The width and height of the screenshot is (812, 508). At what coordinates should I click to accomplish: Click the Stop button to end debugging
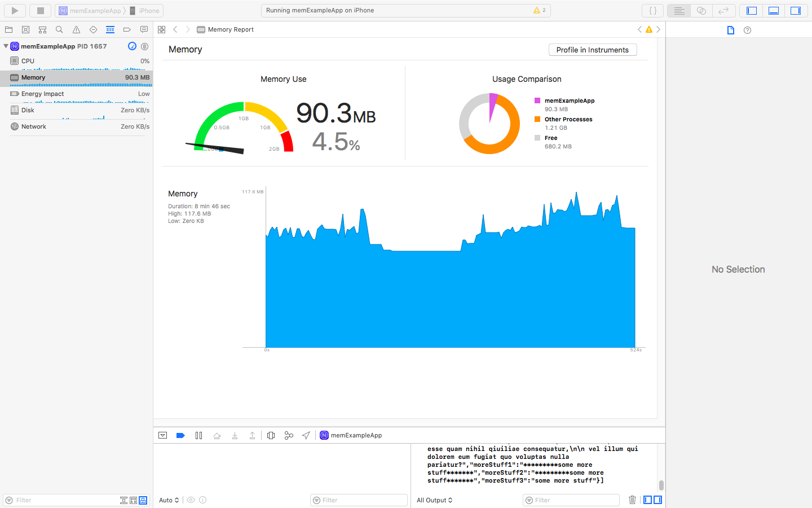(x=40, y=10)
